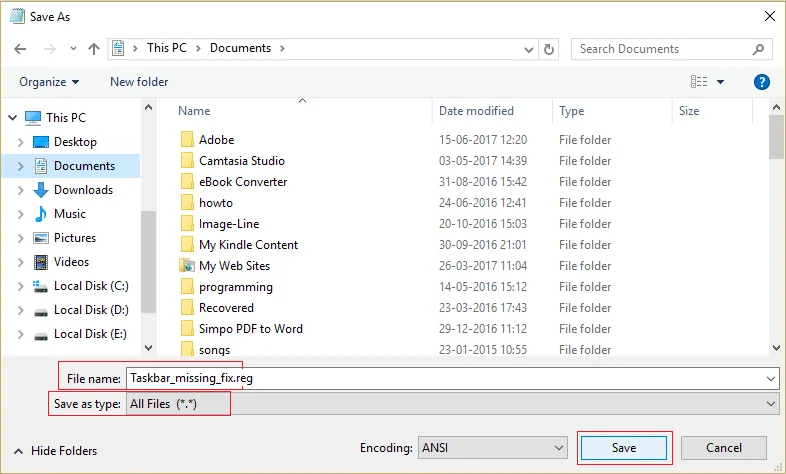Focus the Search Documents field
Screen dimensions: 786x474
672,49
